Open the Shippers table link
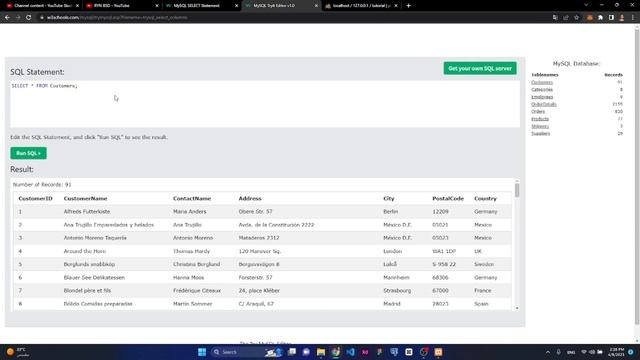640x360 pixels. pyautogui.click(x=540, y=126)
